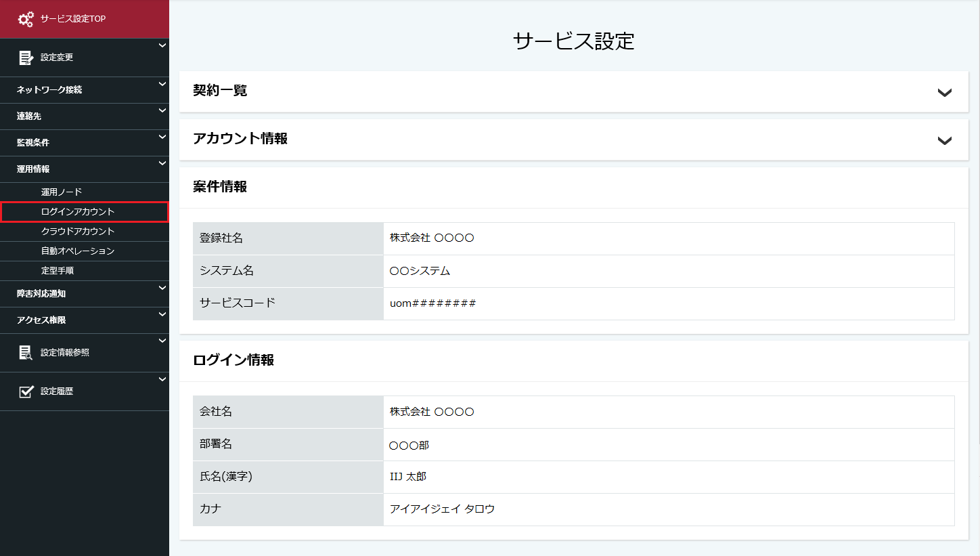Open the 設定履歴 sidebar menu

click(85, 391)
